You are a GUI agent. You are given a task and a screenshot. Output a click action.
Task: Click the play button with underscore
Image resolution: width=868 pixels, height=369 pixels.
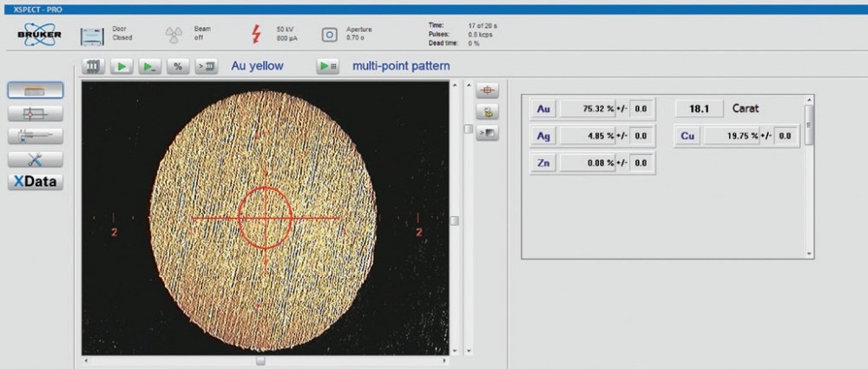coord(149,66)
